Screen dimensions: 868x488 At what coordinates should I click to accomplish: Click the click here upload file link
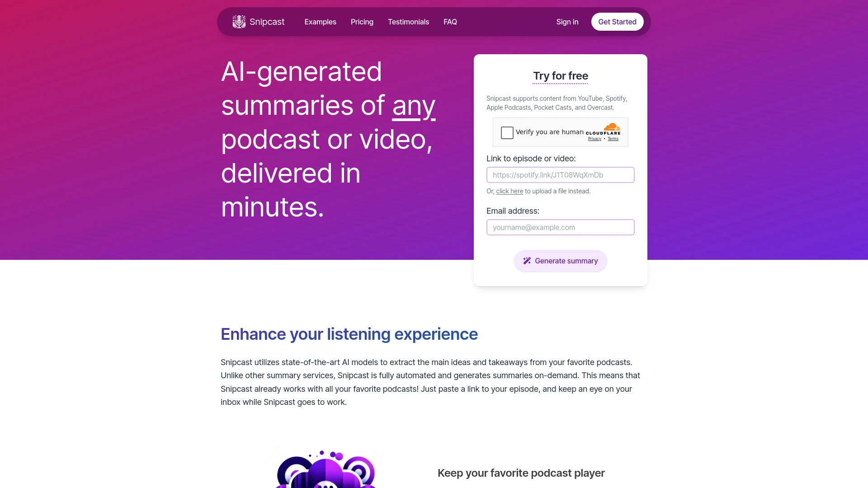point(509,191)
